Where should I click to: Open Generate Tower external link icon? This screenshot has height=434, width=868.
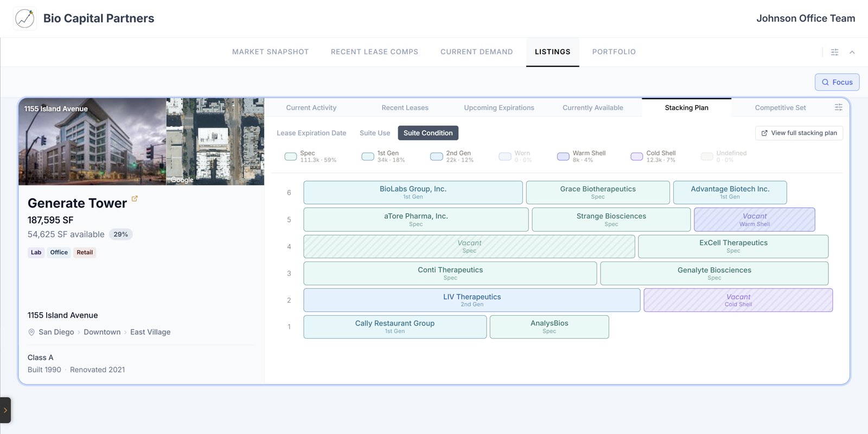(135, 199)
